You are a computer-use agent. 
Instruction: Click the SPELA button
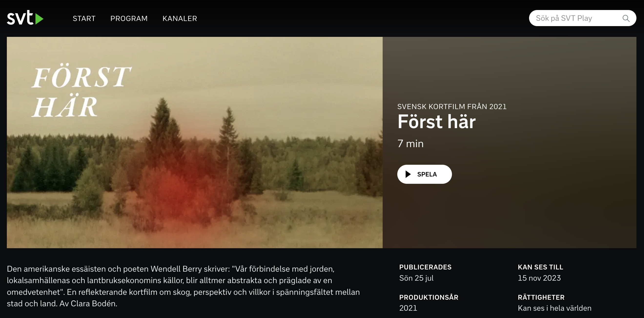[x=425, y=174]
